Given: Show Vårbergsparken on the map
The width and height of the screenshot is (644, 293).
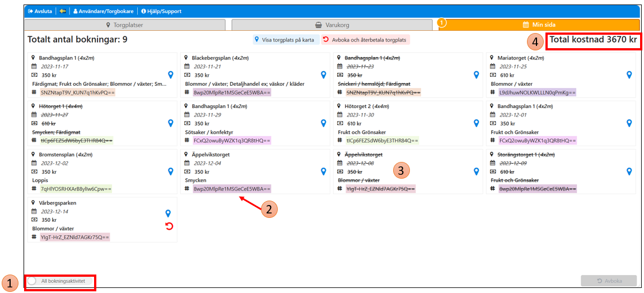Looking at the screenshot, I should point(168,213).
